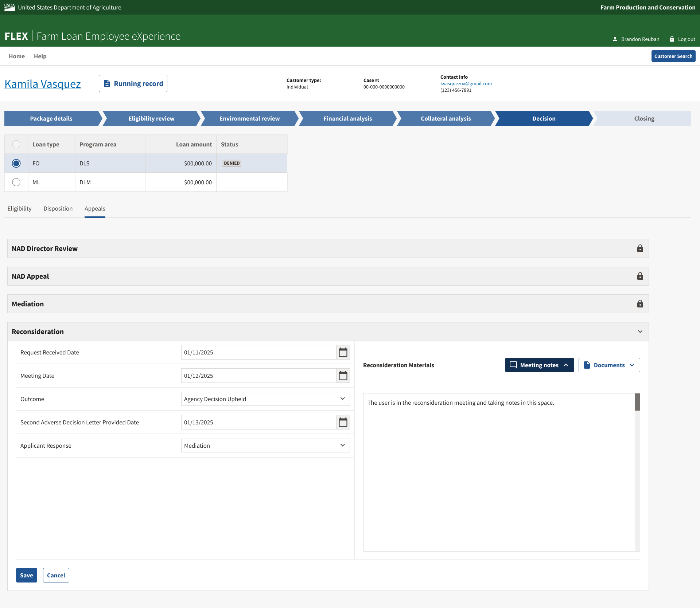Click the meeting notes scrollbar thumb

coord(637,402)
